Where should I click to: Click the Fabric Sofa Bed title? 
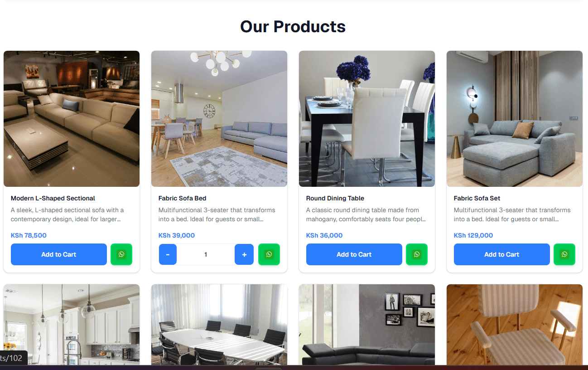(183, 198)
